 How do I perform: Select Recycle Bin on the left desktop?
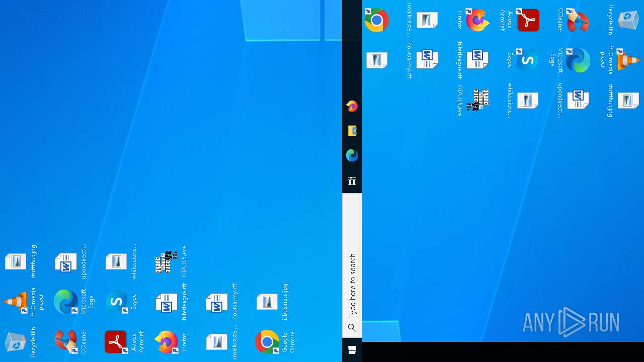pyautogui.click(x=20, y=342)
